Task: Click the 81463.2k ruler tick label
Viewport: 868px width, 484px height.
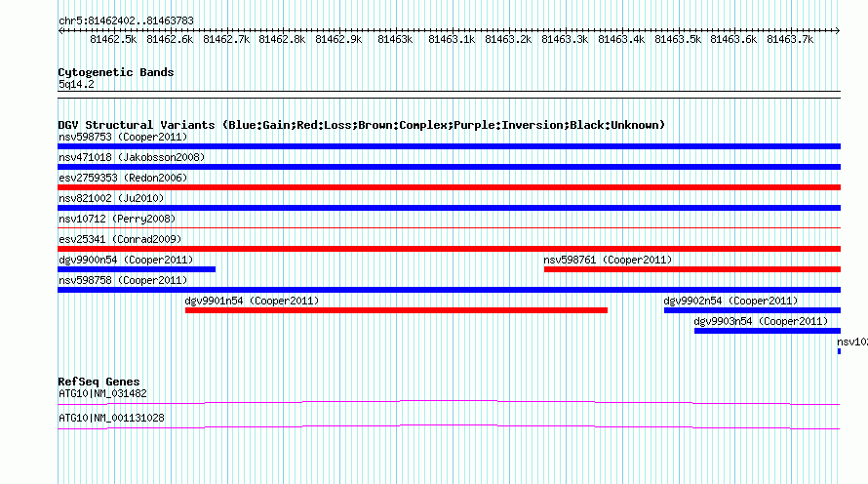Action: 508,39
